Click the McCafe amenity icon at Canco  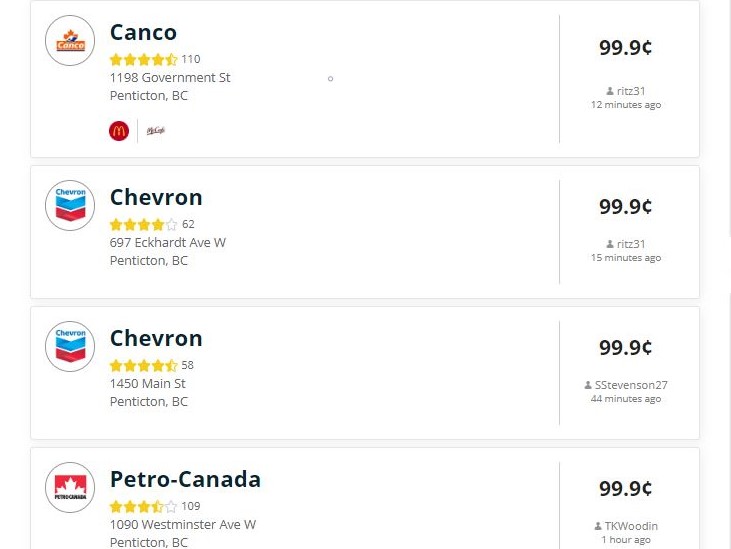pos(155,130)
